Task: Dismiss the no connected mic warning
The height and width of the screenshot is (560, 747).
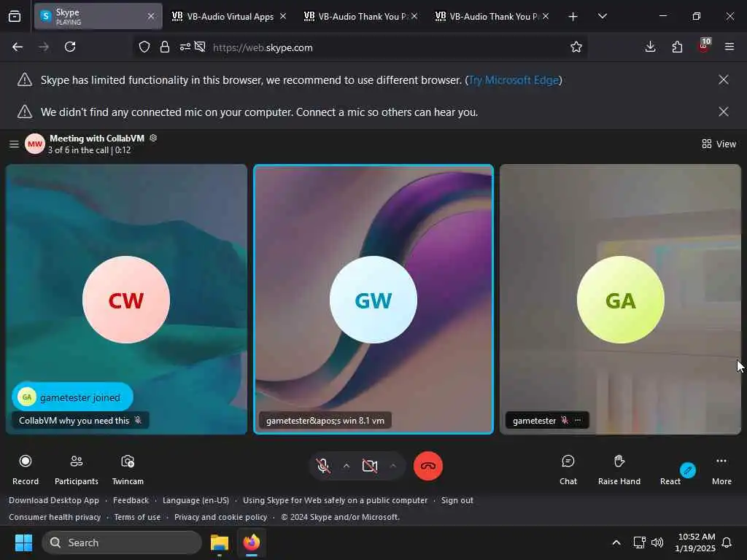Action: [x=723, y=112]
